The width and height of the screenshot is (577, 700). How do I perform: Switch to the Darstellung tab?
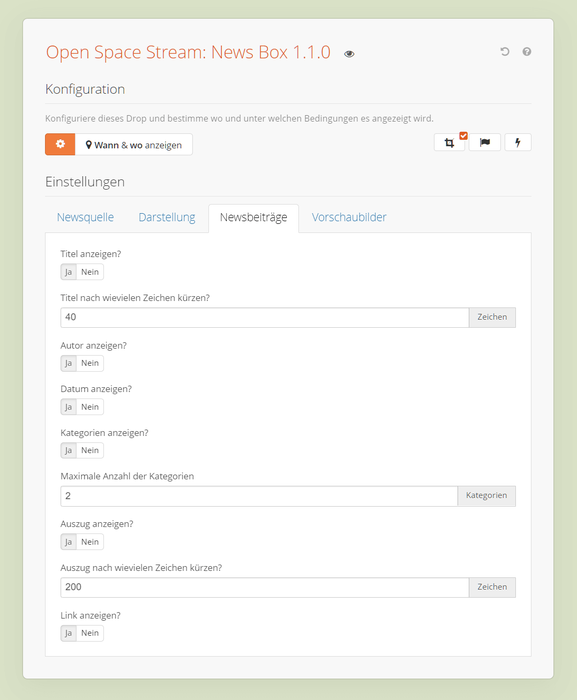tap(167, 217)
